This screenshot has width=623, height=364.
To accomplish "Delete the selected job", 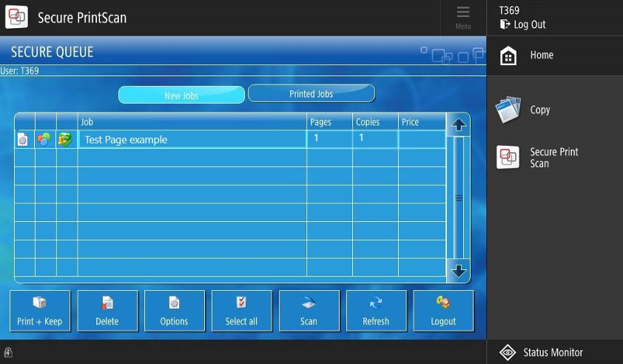I will 107,311.
